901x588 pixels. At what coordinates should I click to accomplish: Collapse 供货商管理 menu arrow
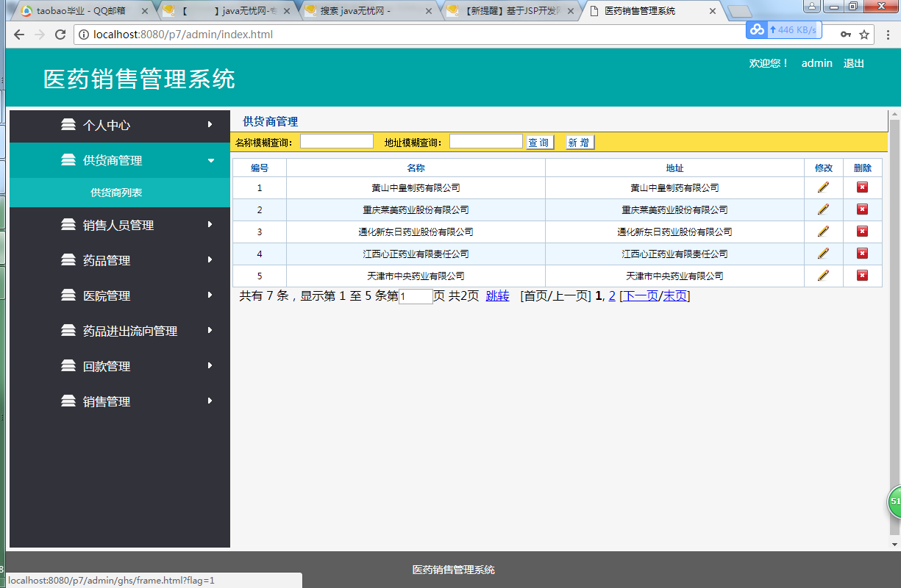(211, 160)
